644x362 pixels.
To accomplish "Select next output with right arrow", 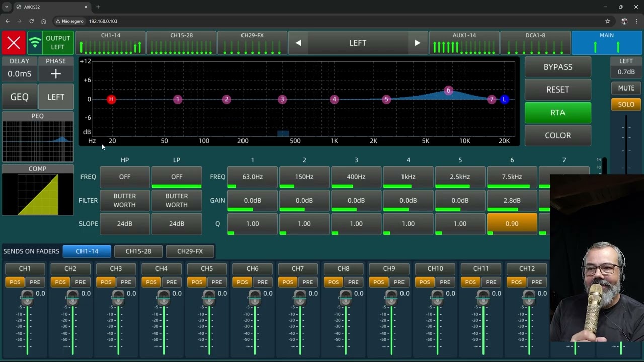I will [417, 43].
